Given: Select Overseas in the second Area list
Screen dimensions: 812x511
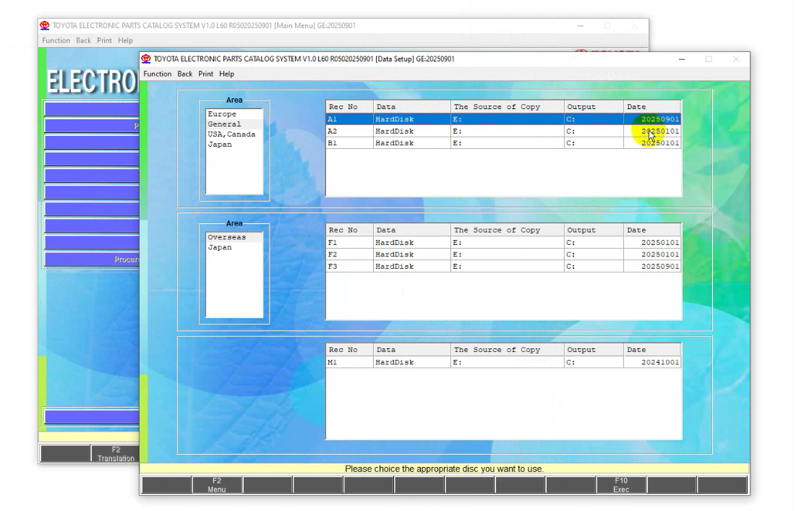Looking at the screenshot, I should point(226,237).
